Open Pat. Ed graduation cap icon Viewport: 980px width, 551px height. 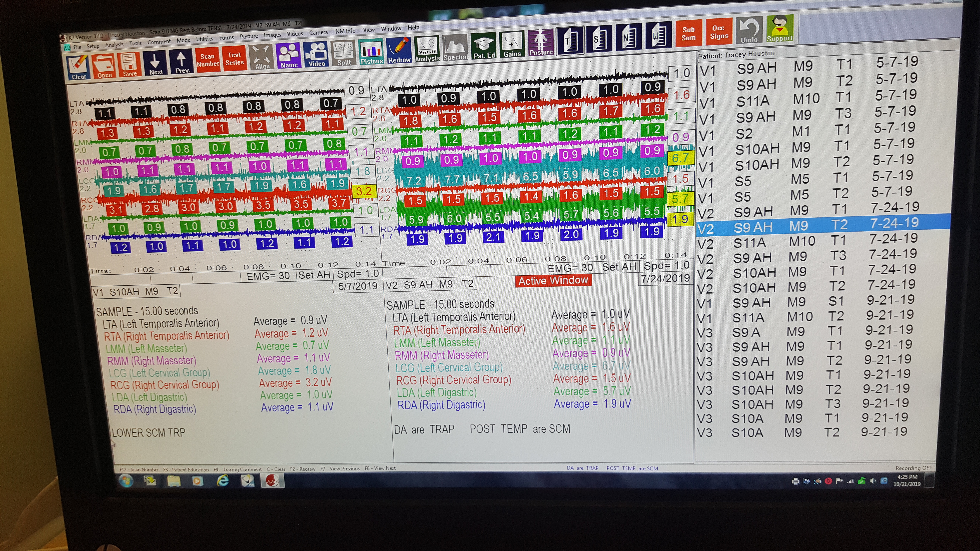484,46
